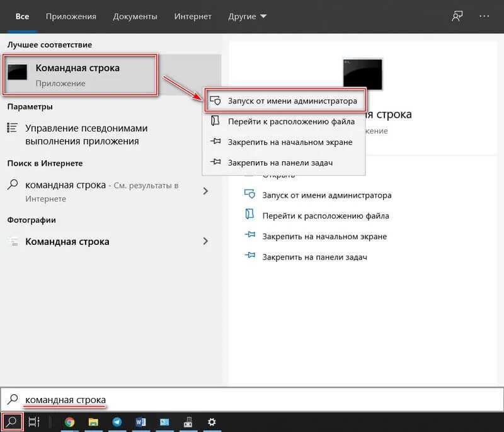
Task: Expand the web search result chevron
Action: (x=206, y=191)
